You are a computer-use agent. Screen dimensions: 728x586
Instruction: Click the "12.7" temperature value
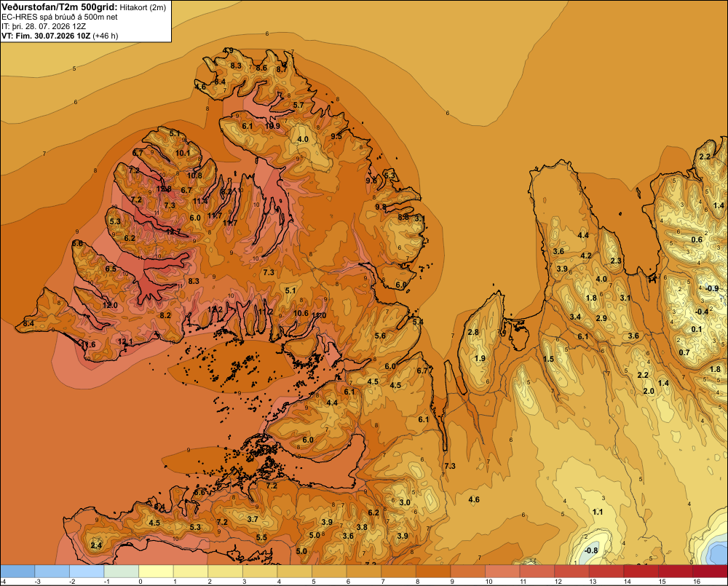tap(173, 231)
